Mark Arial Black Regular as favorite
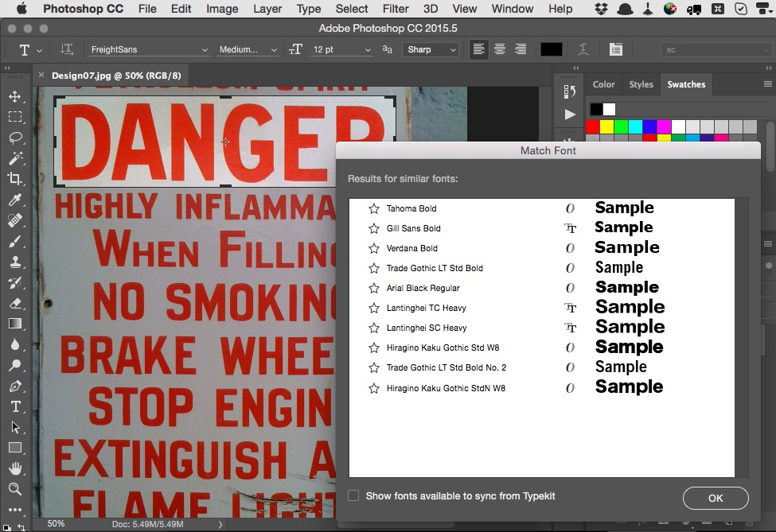The width and height of the screenshot is (776, 532). tap(374, 288)
